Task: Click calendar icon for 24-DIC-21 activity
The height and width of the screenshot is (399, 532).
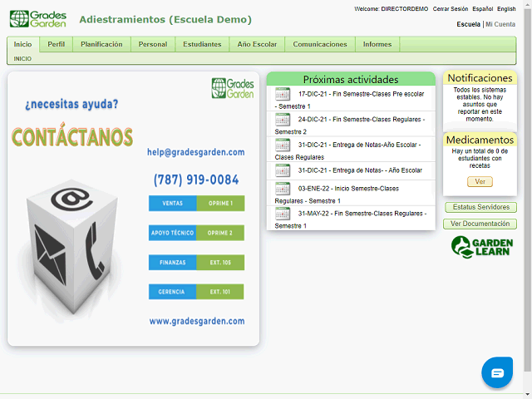Action: pyautogui.click(x=283, y=120)
